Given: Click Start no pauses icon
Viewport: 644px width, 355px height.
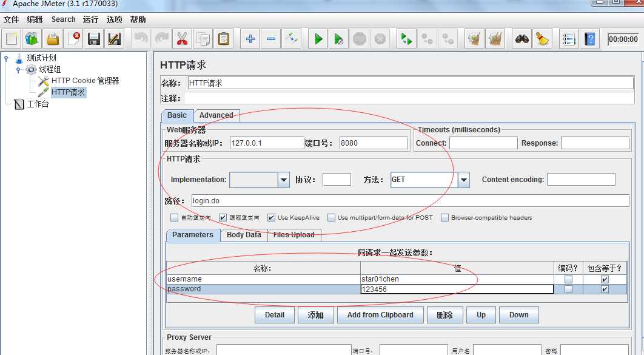Looking at the screenshot, I should (339, 39).
